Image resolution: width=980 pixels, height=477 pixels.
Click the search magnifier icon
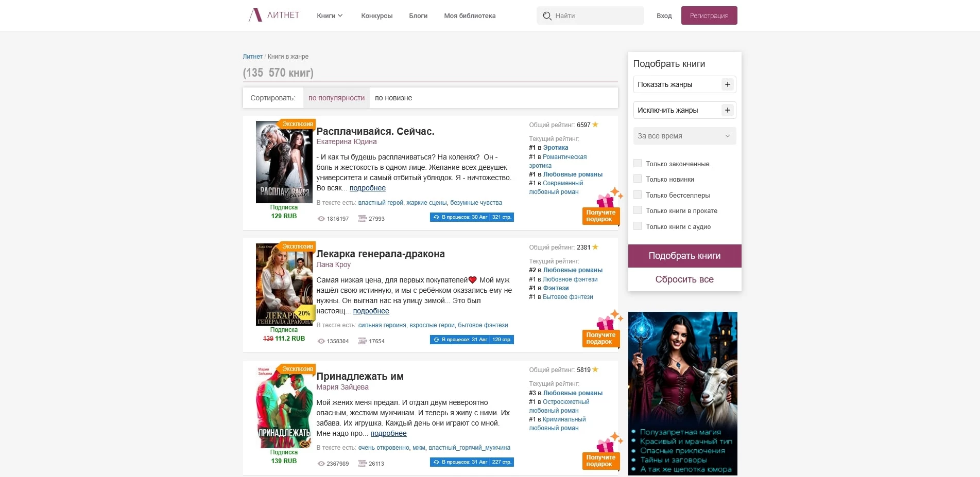point(547,16)
